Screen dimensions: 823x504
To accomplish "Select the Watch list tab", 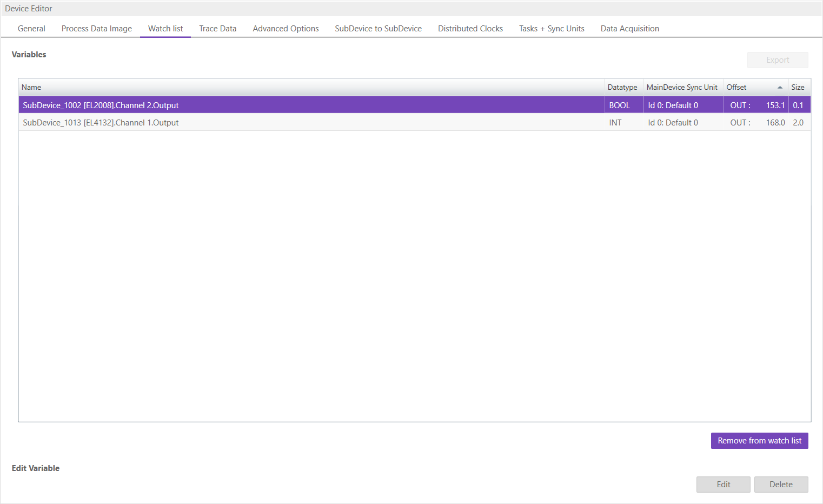I will coord(165,28).
